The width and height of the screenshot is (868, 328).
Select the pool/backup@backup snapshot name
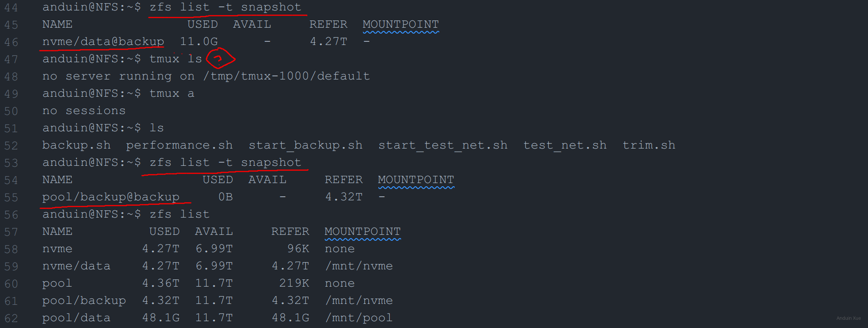click(x=111, y=197)
